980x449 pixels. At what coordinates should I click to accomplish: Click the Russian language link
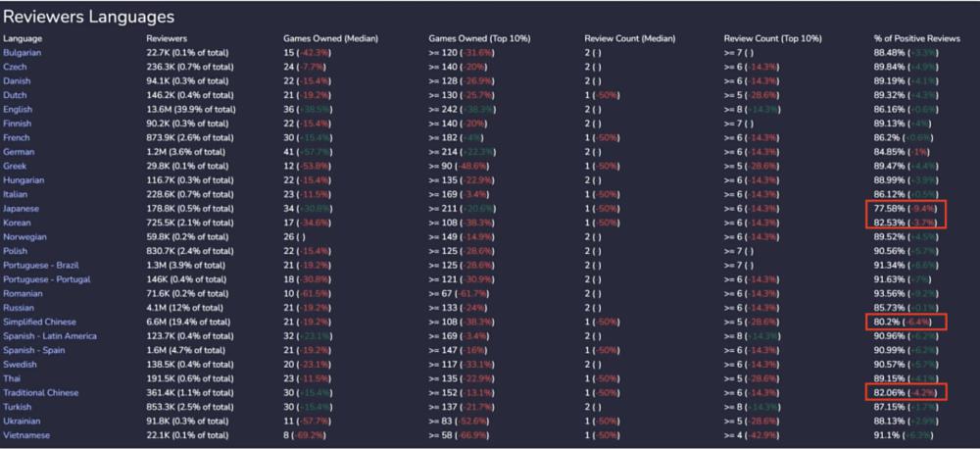[20, 308]
